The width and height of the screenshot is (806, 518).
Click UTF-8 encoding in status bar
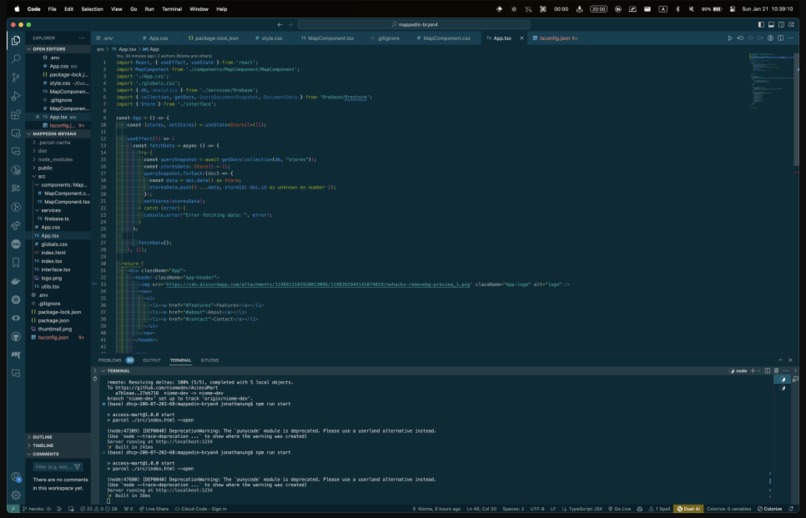pyautogui.click(x=537, y=509)
